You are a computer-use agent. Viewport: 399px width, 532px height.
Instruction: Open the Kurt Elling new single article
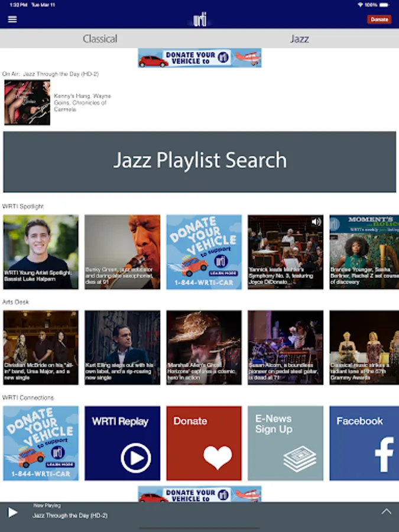point(122,348)
